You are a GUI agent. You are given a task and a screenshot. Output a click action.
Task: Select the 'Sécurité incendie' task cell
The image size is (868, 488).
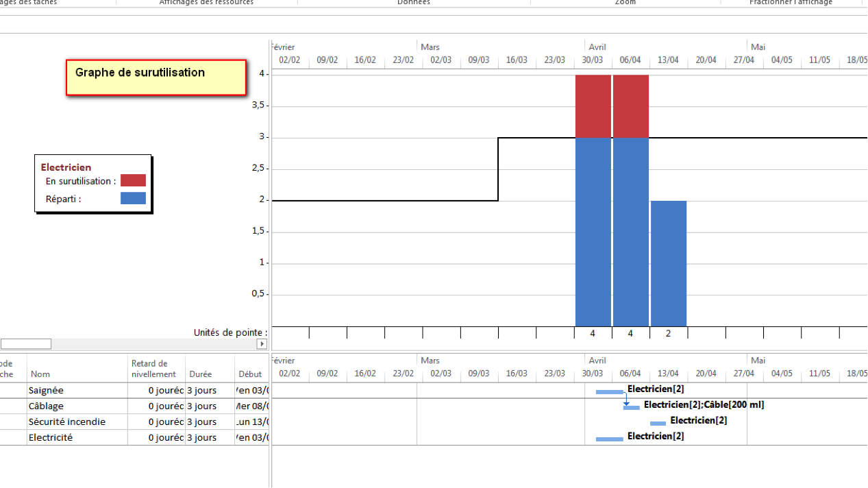click(77, 422)
